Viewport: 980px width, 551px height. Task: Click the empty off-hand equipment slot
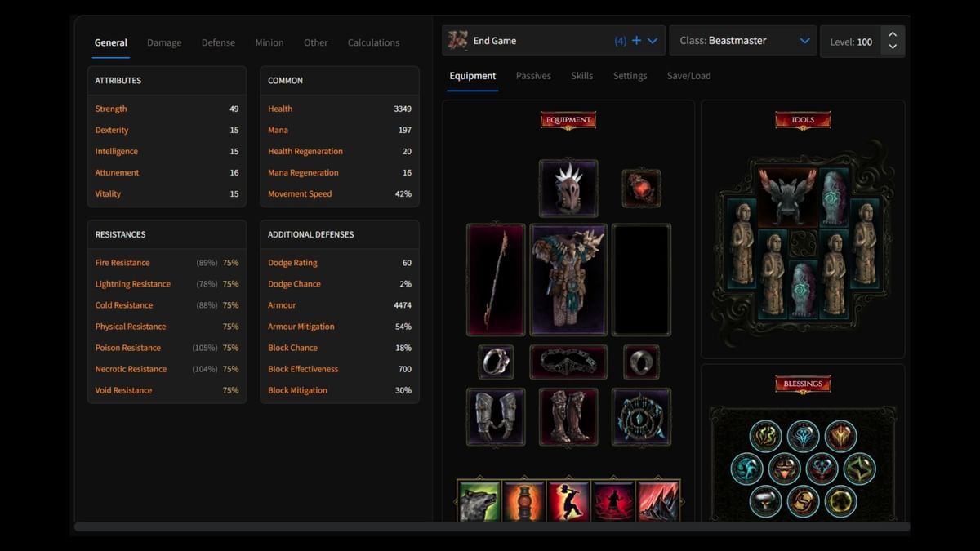641,280
